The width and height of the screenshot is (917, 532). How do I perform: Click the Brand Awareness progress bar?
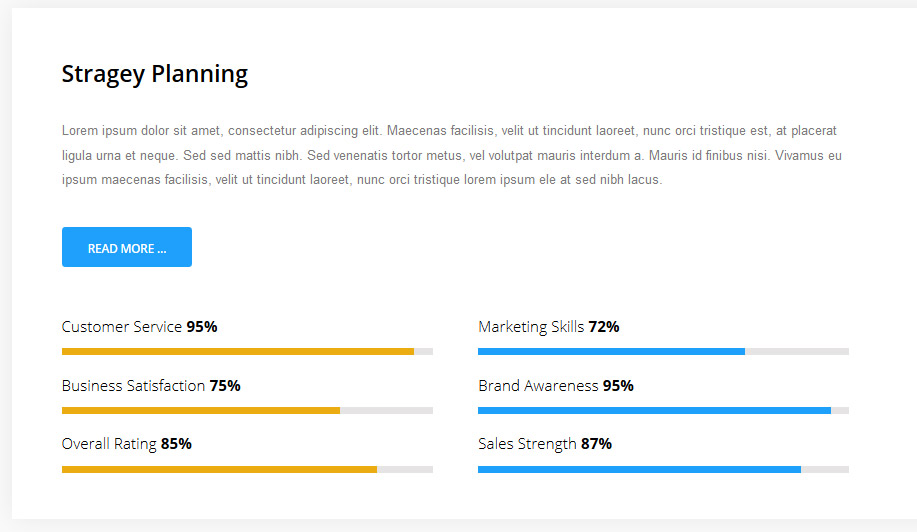tap(663, 410)
